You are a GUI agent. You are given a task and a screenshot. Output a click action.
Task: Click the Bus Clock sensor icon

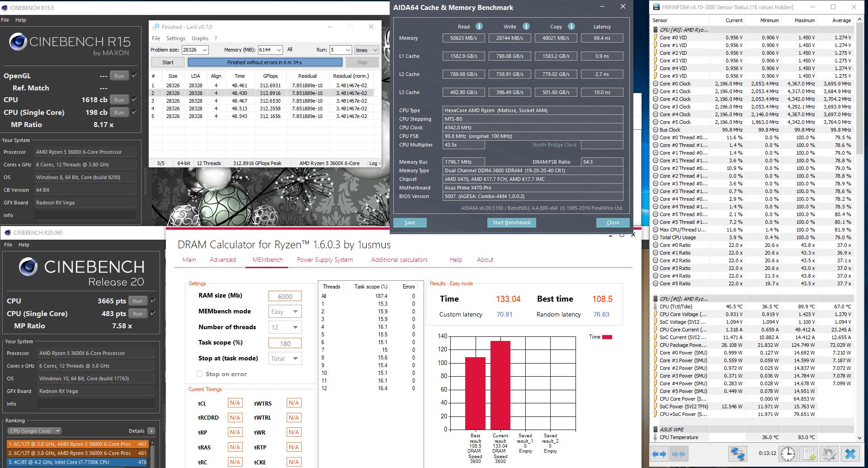[656, 130]
